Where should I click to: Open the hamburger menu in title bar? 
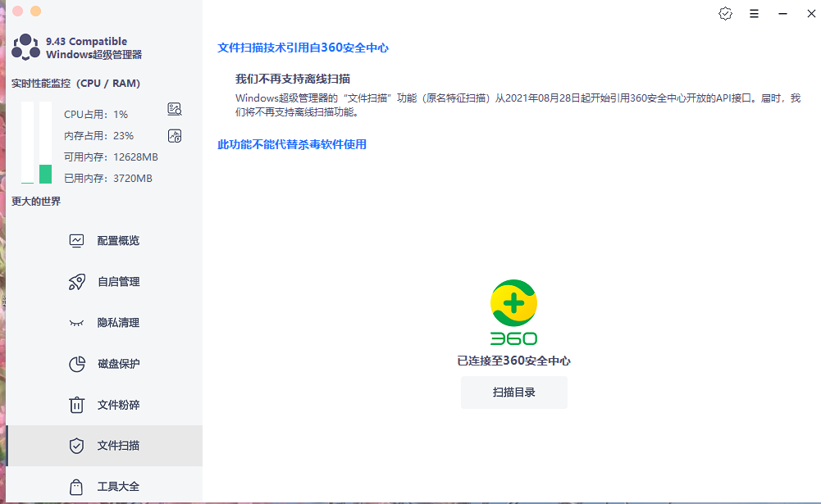click(754, 14)
